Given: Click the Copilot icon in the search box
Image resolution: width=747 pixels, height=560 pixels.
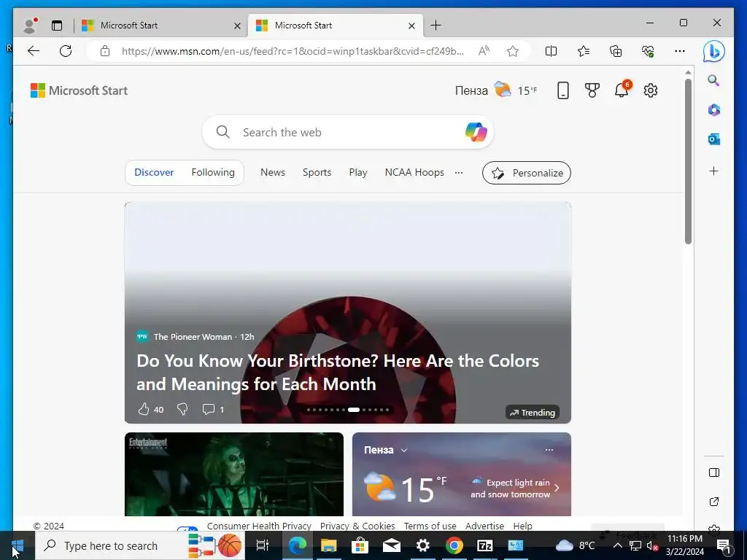Looking at the screenshot, I should click(476, 132).
